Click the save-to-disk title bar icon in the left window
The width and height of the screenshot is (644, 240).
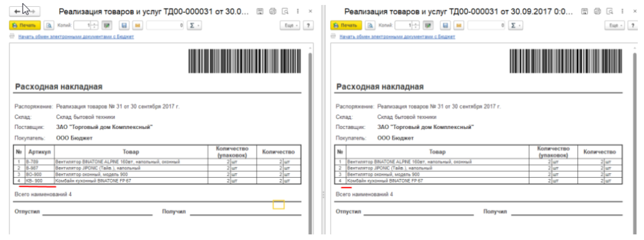(260, 11)
